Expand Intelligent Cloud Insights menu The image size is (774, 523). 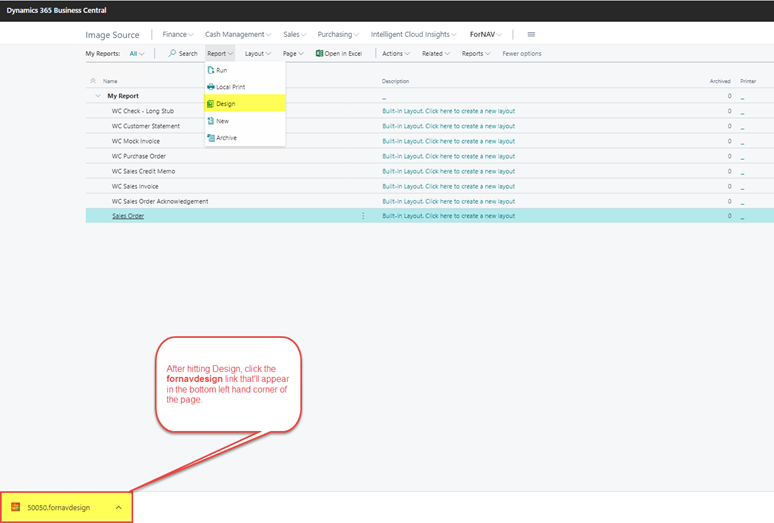[414, 35]
